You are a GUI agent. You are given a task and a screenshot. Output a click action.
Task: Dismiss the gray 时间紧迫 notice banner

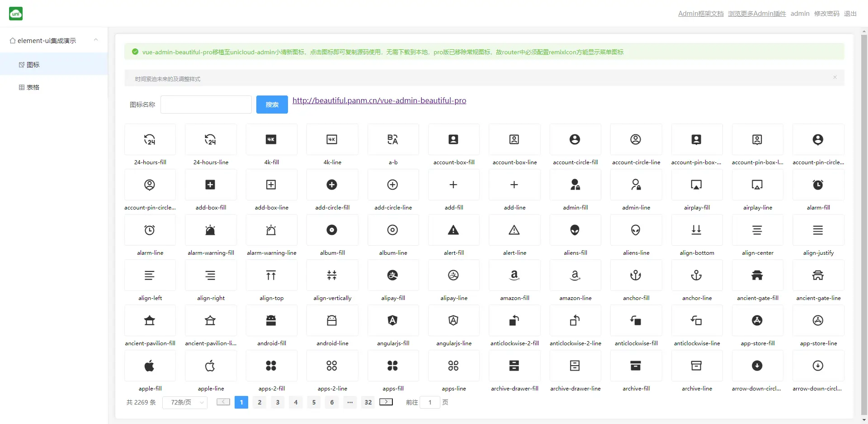pos(835,77)
